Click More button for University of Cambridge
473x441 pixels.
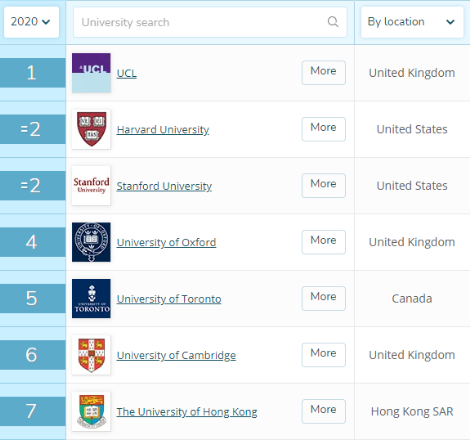[x=324, y=355]
